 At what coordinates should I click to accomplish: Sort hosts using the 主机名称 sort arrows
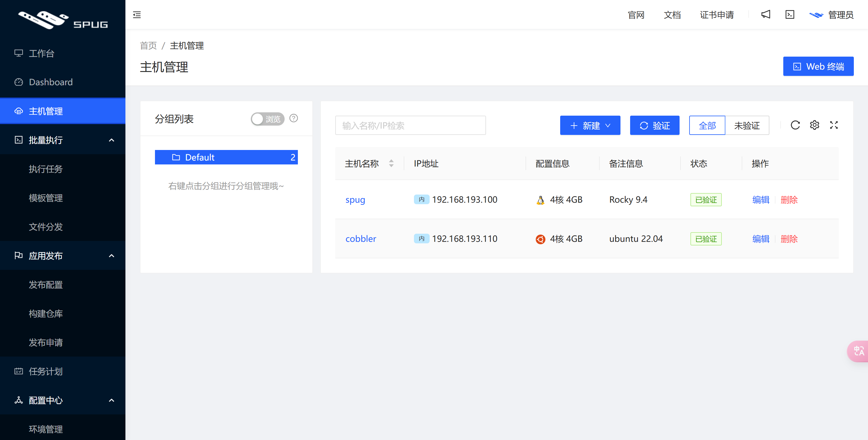pos(391,164)
